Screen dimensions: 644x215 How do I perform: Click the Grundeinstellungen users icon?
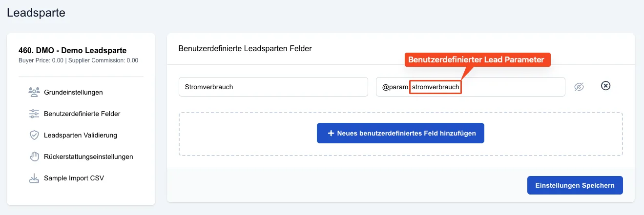[34, 92]
